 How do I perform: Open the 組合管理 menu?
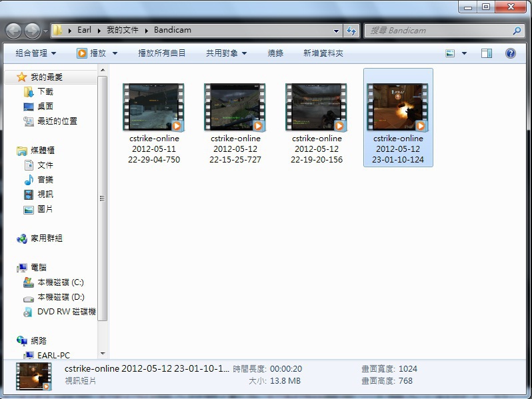[x=35, y=53]
